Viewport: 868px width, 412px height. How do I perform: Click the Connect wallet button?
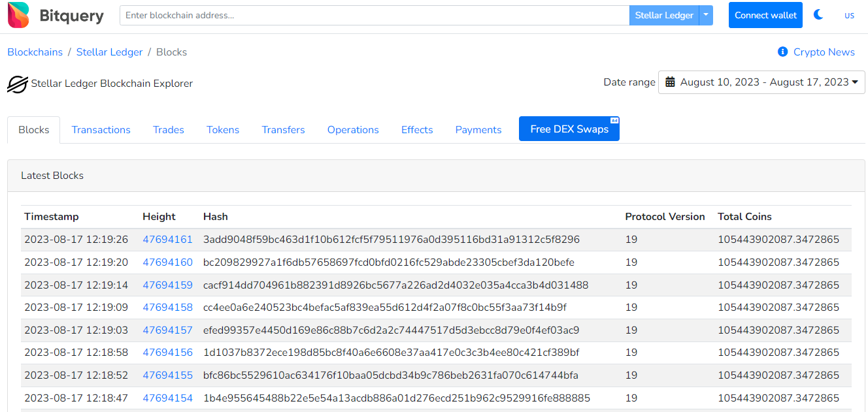coord(765,15)
